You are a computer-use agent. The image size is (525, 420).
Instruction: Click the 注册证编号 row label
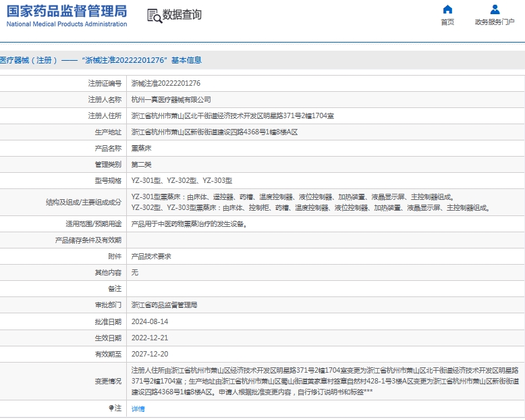[105, 84]
